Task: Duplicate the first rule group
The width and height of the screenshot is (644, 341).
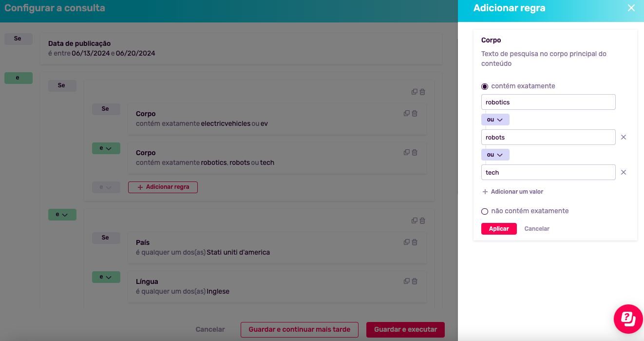Action: [414, 92]
